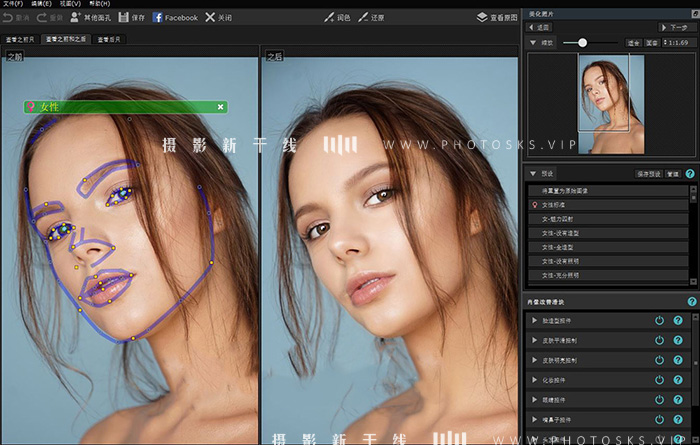Click the pin icon in panel title bar

695,14
